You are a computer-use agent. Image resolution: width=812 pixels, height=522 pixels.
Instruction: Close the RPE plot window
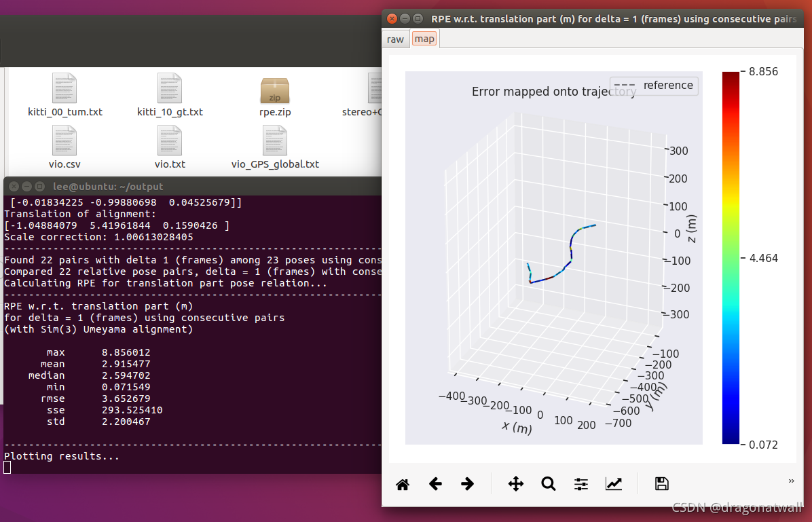(392, 18)
